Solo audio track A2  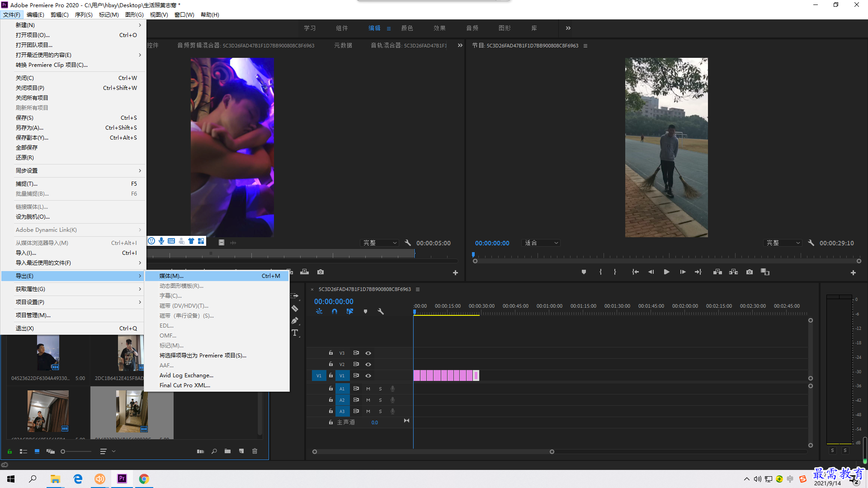coord(380,400)
